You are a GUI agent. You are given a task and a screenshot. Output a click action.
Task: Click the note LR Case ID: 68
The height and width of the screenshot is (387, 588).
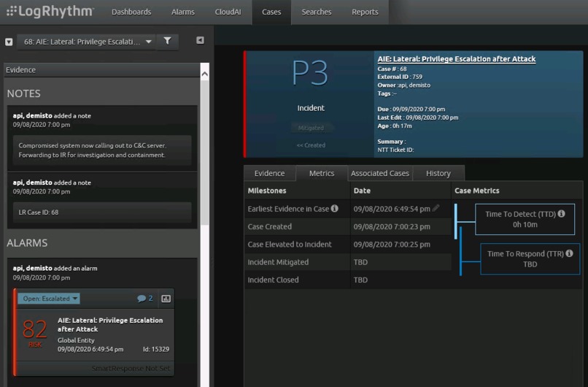point(102,212)
